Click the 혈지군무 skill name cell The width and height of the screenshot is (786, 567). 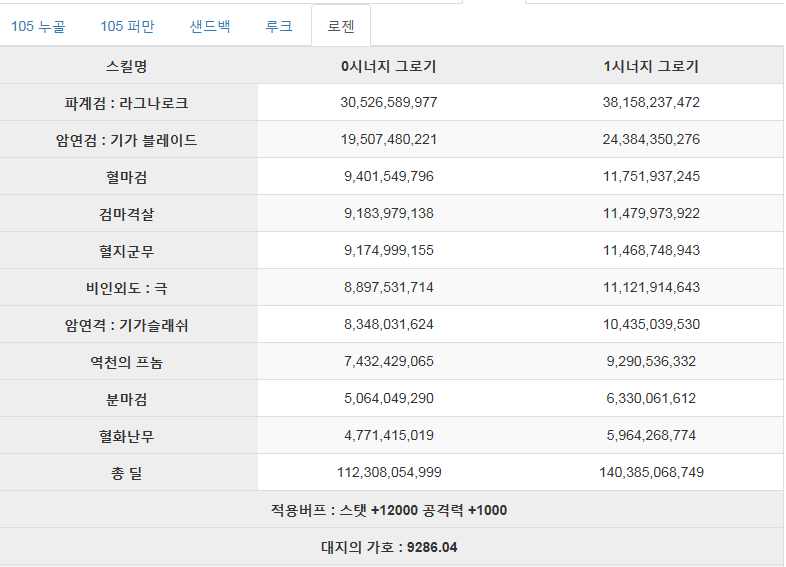126,251
